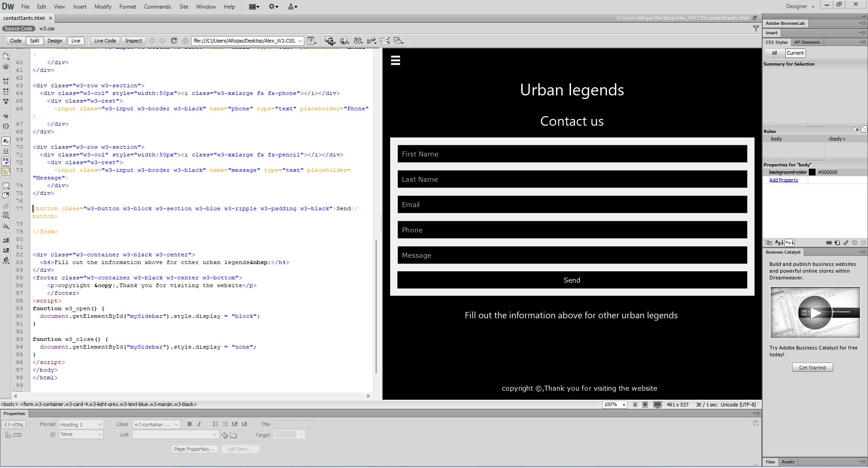Image resolution: width=868 pixels, height=468 pixels.
Task: Open the hamburger menu in live preview
Action: pos(396,61)
